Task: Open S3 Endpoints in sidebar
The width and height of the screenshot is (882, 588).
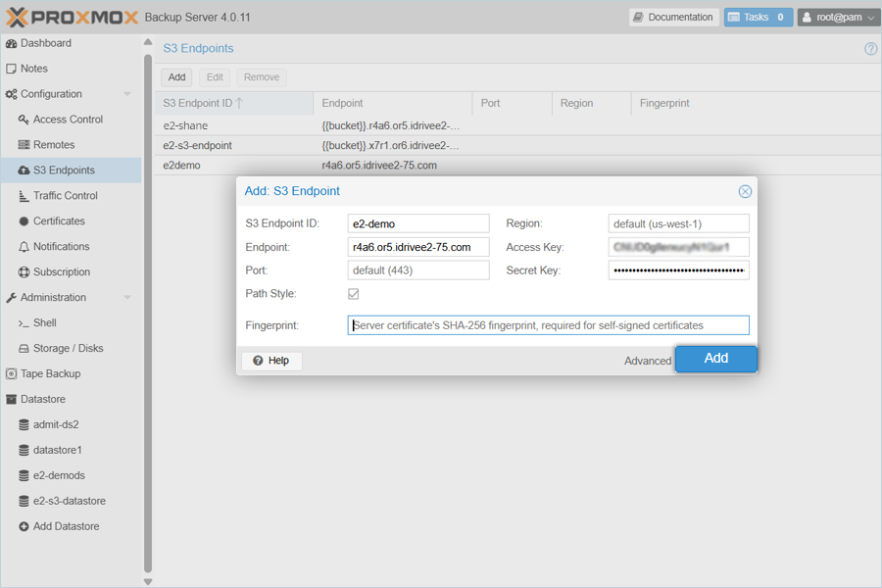Action: coord(63,171)
